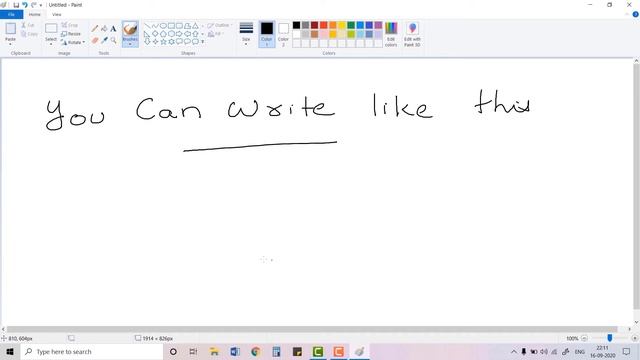
Task: Choose the Curve shape
Action: point(155,26)
